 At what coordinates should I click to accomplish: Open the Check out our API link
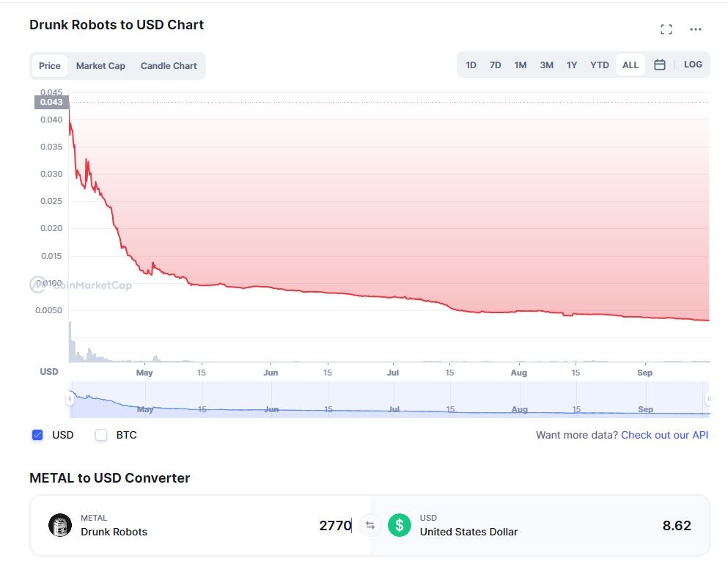coord(664,435)
